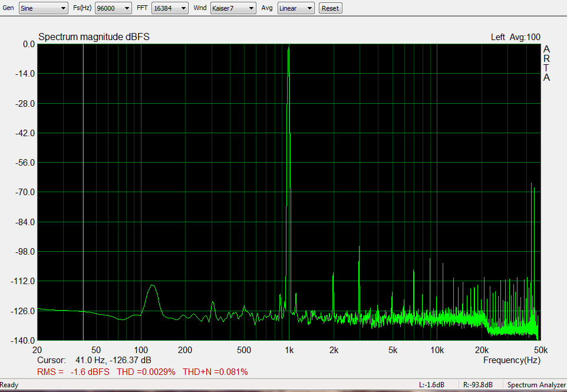This screenshot has height=392, width=567.
Task: Click the THD =0.0029% readout
Action: (x=146, y=372)
